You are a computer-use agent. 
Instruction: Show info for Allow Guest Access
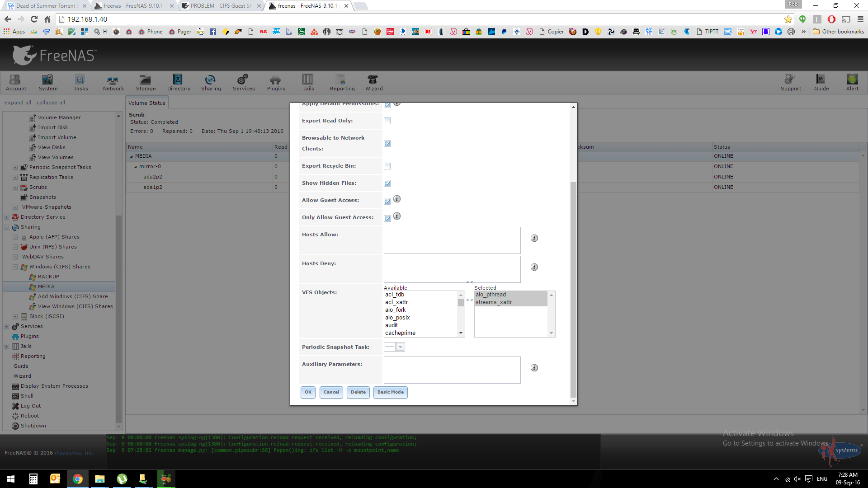397,199
